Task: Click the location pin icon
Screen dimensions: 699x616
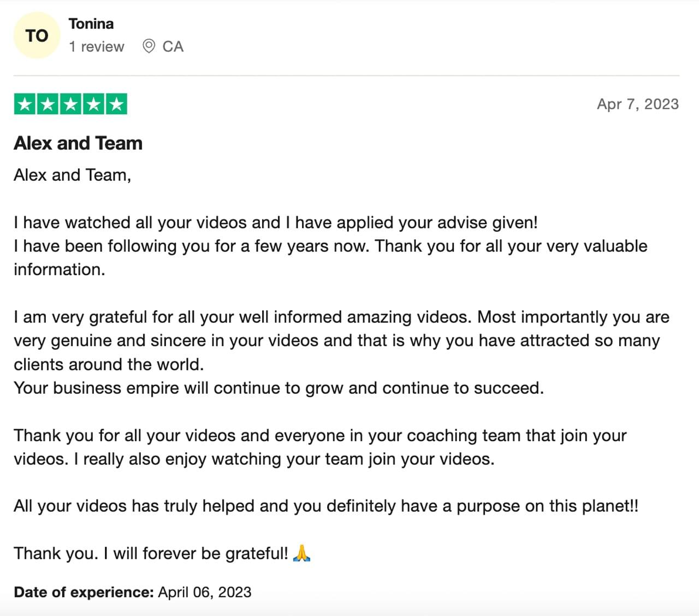Action: point(149,46)
